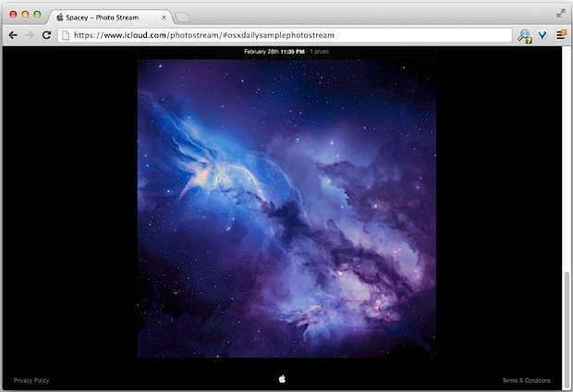Click the browser forward arrow

30,35
